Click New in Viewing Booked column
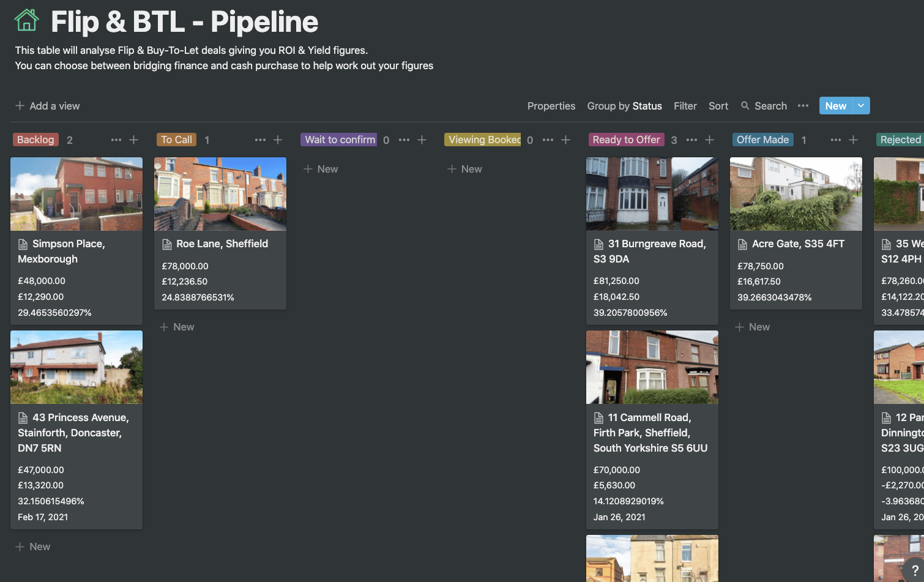 pos(464,169)
